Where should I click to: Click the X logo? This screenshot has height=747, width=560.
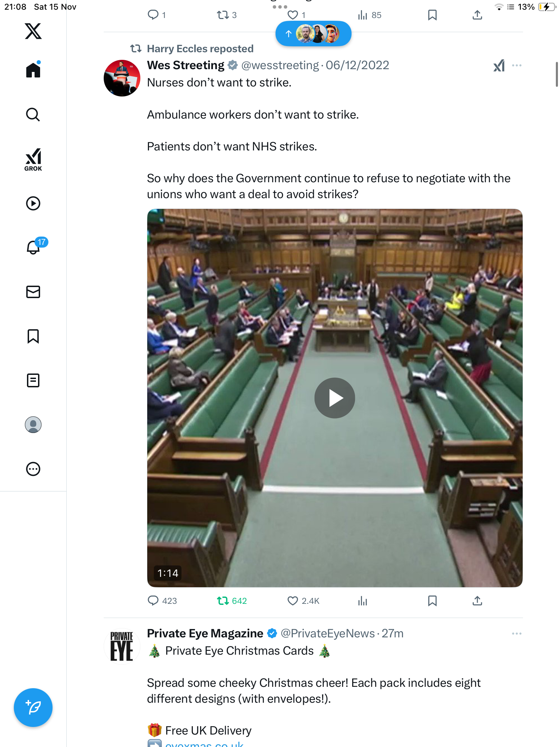33,31
